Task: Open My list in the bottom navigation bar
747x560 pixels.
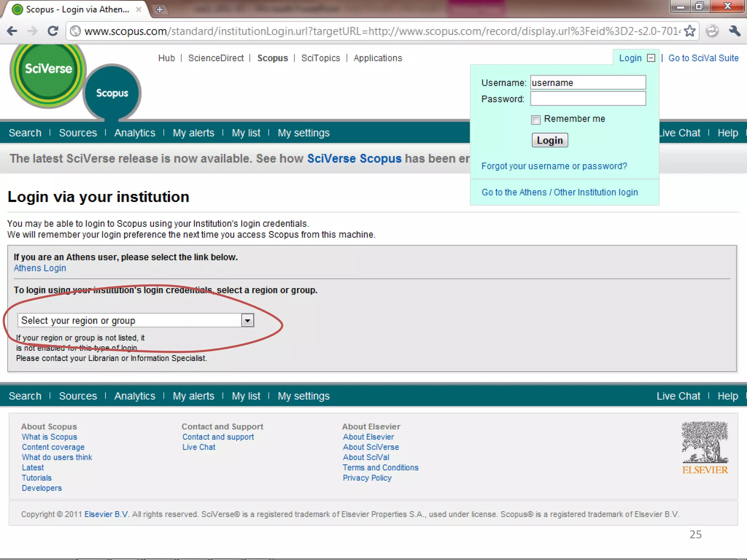Action: [x=246, y=396]
